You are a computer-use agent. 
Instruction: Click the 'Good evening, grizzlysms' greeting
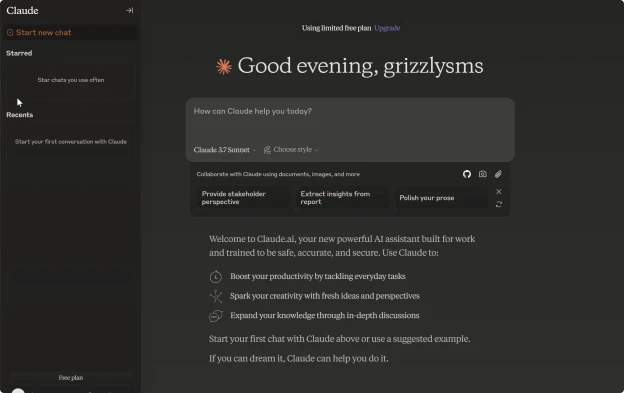(x=360, y=66)
